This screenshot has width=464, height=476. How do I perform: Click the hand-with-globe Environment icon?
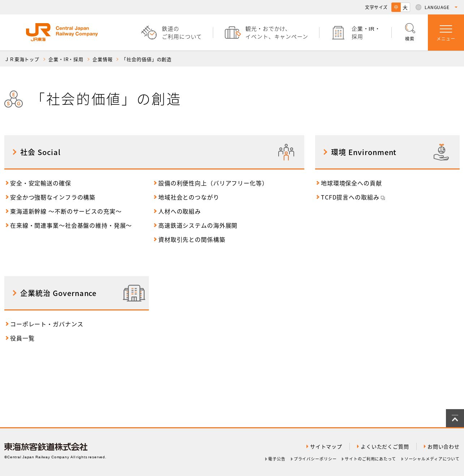[x=441, y=152]
